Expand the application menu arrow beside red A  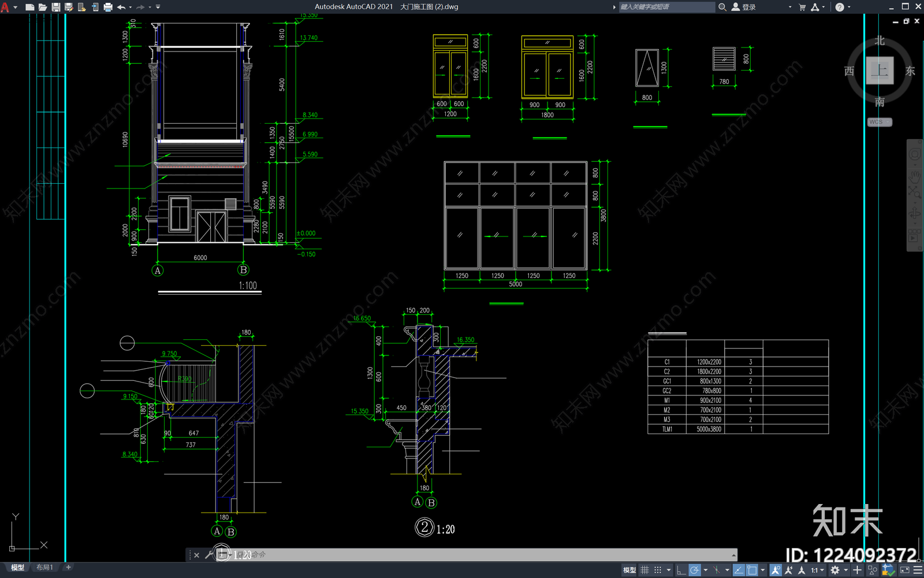pos(16,7)
